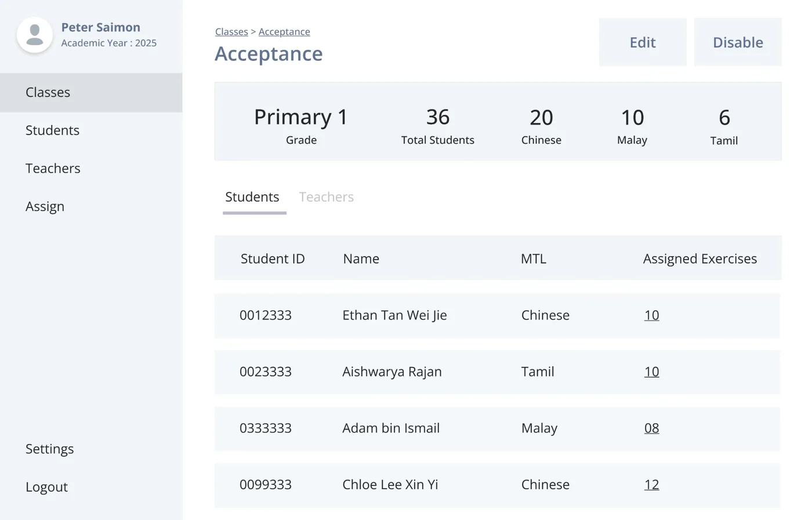The height and width of the screenshot is (520, 812).
Task: Click the Student ID column header
Action: point(273,259)
